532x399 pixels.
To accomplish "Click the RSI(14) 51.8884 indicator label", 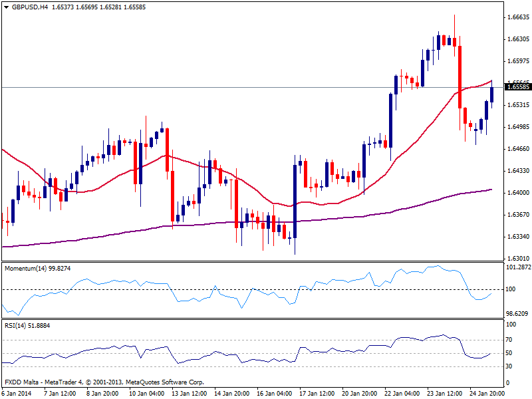I will tap(27, 326).
